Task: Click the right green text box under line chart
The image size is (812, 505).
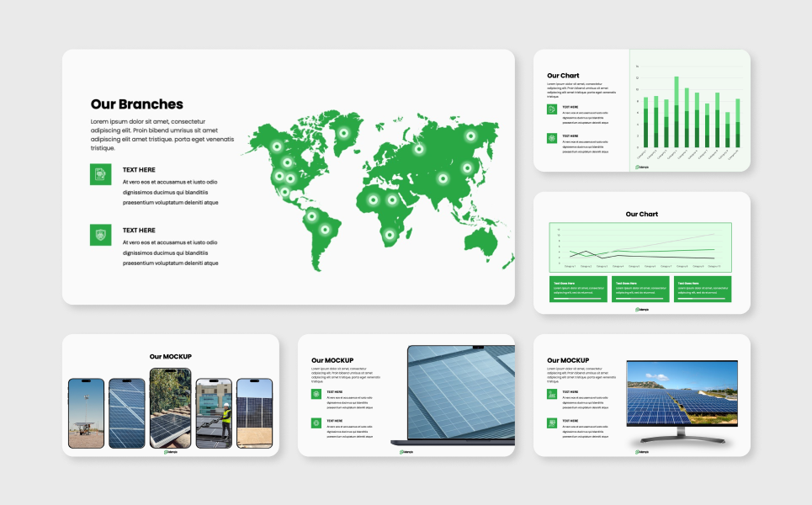Action: click(701, 289)
